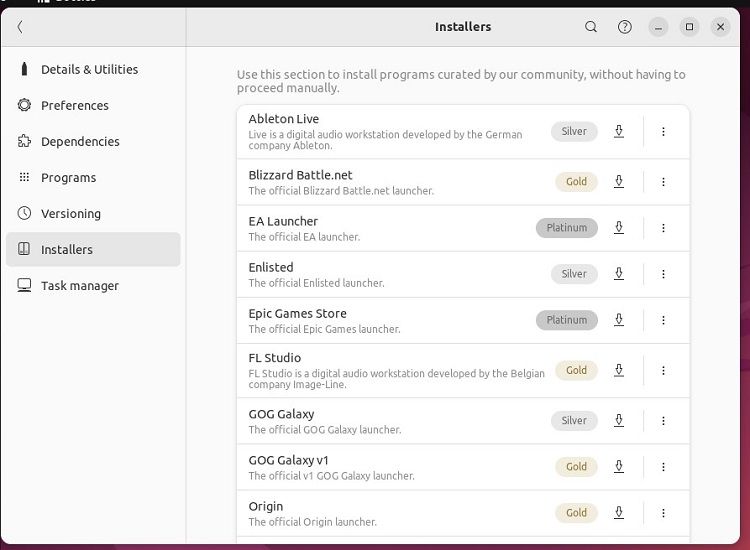Click the Platinum badge on EA Launcher

tap(566, 228)
